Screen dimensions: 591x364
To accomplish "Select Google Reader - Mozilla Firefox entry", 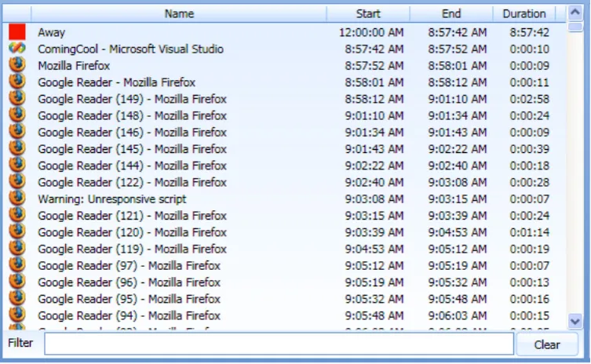I will 116,82.
